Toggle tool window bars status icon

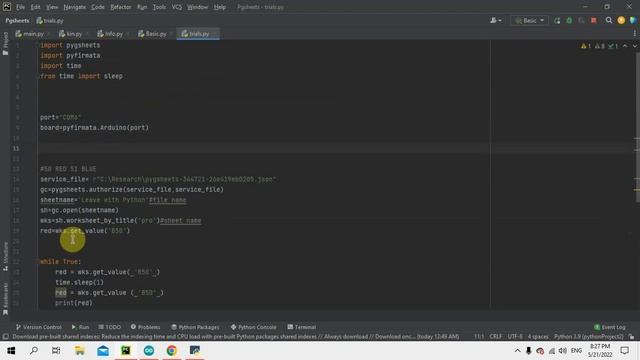5,337
